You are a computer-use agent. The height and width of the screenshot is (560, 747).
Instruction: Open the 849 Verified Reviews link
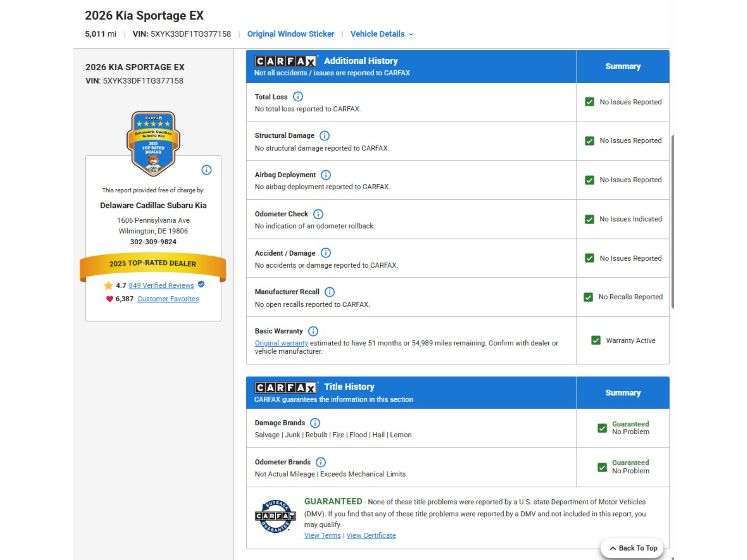pos(161,285)
